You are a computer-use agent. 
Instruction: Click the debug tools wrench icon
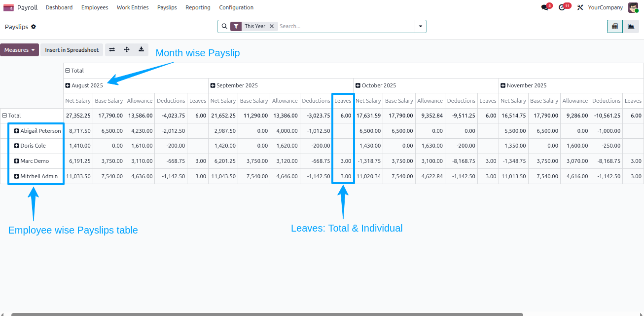tap(580, 7)
